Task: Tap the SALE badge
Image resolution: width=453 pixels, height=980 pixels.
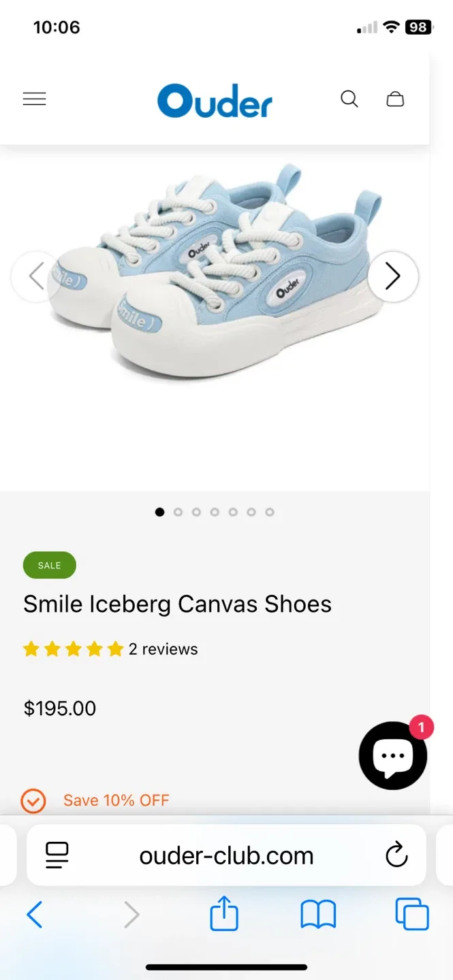Action: click(49, 565)
